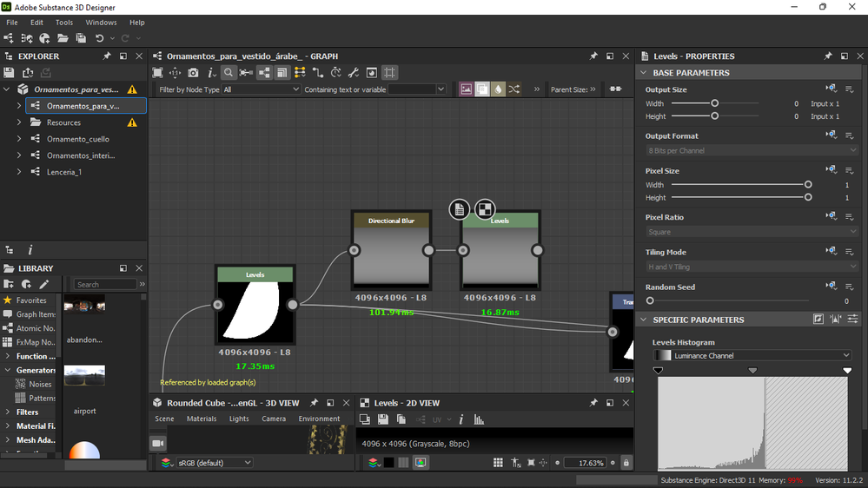Click the checkerboard badge above Levels node
This screenshot has width=868, height=488.
click(x=484, y=209)
